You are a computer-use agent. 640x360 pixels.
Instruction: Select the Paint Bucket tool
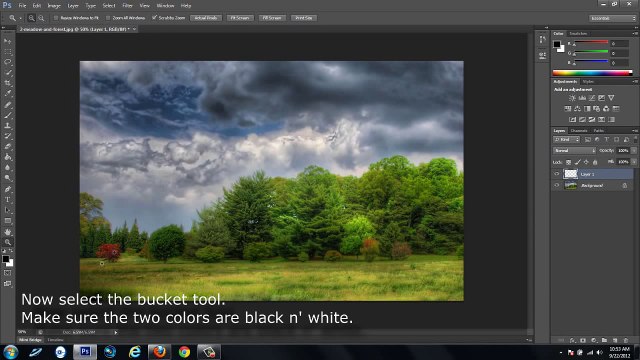click(7, 157)
